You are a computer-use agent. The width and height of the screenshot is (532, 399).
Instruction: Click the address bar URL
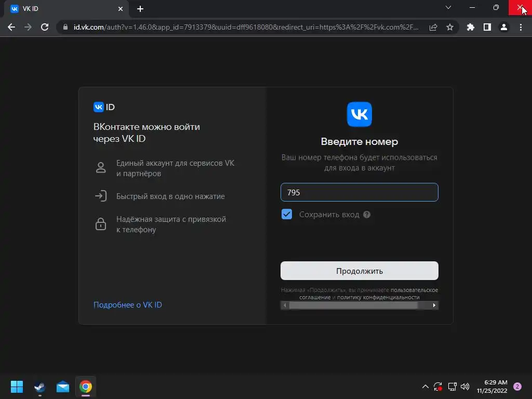point(246,27)
